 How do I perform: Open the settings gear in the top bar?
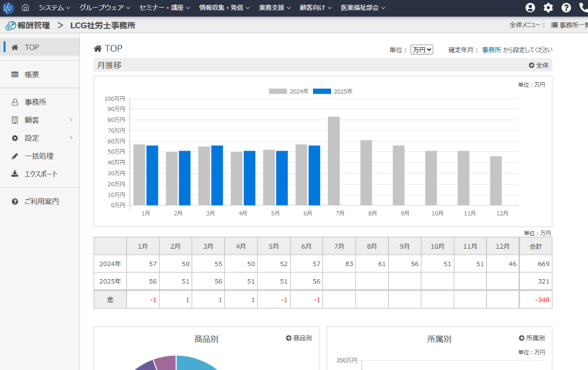pyautogui.click(x=548, y=8)
